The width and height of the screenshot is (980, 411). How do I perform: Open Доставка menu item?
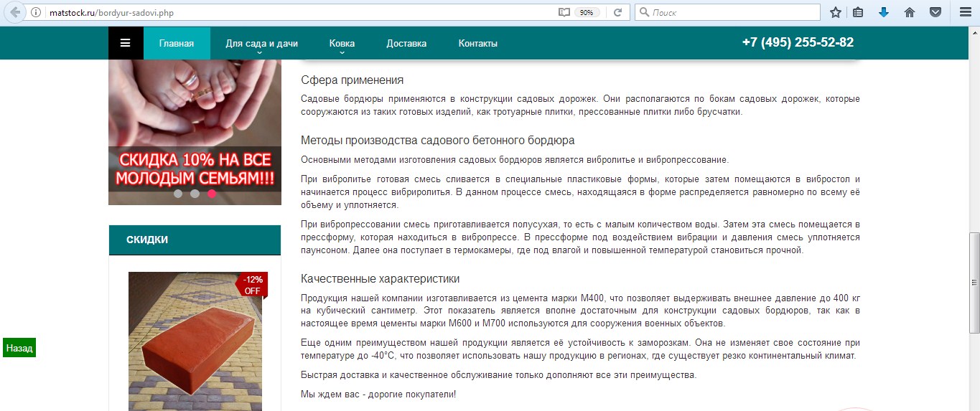(406, 43)
